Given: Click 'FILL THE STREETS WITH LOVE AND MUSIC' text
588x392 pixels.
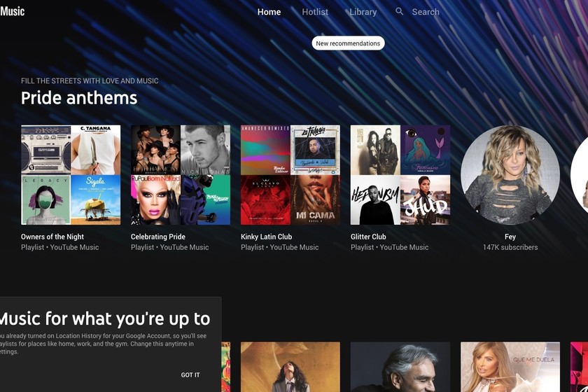Looking at the screenshot, I should click(90, 80).
